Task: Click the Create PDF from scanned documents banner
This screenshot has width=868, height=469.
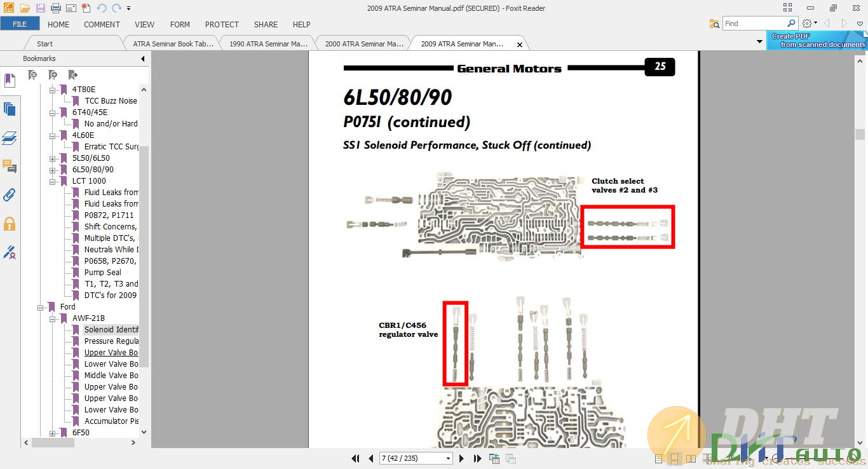Action: pos(817,40)
